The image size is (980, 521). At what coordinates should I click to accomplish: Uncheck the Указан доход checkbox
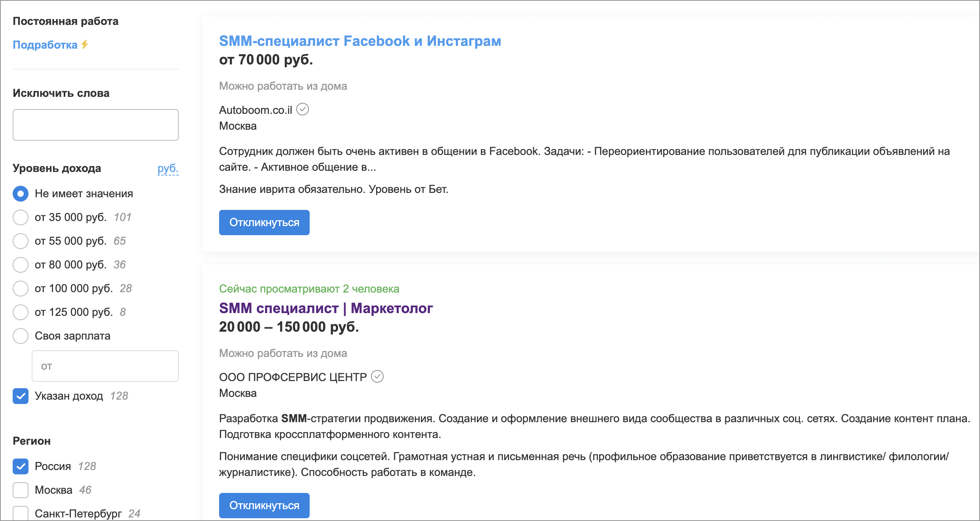point(21,396)
